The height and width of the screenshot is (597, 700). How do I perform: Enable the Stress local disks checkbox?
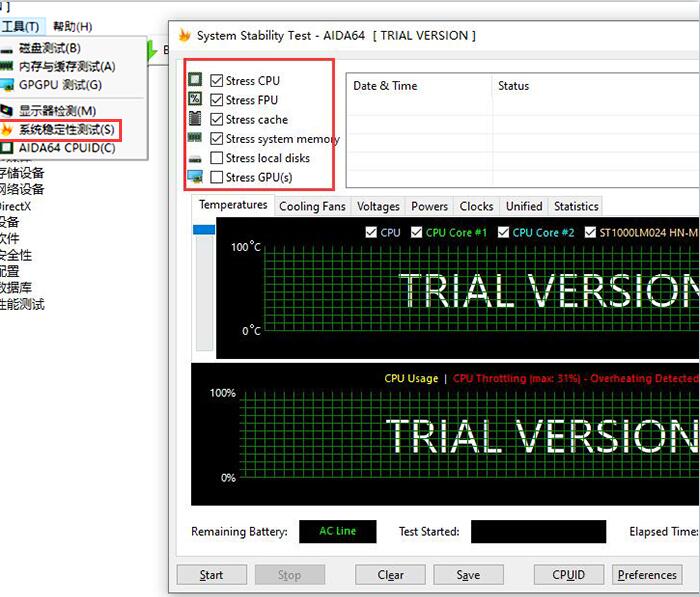click(216, 158)
